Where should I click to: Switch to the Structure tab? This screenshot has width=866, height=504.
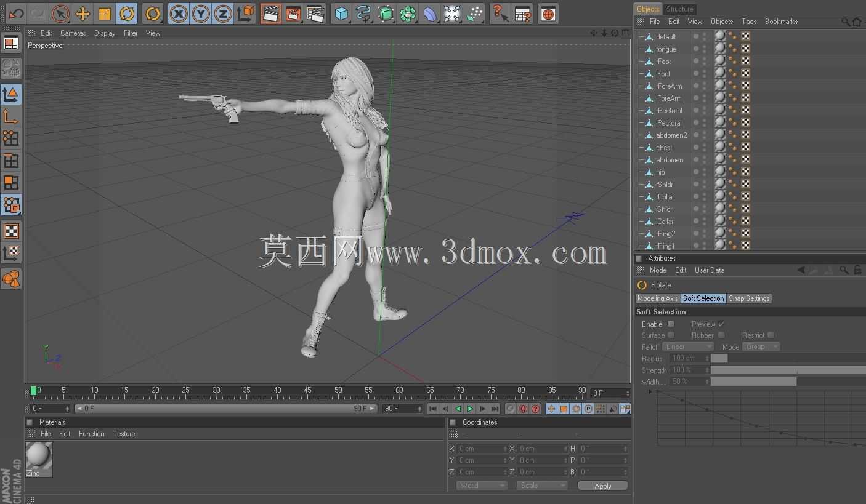[x=679, y=9]
